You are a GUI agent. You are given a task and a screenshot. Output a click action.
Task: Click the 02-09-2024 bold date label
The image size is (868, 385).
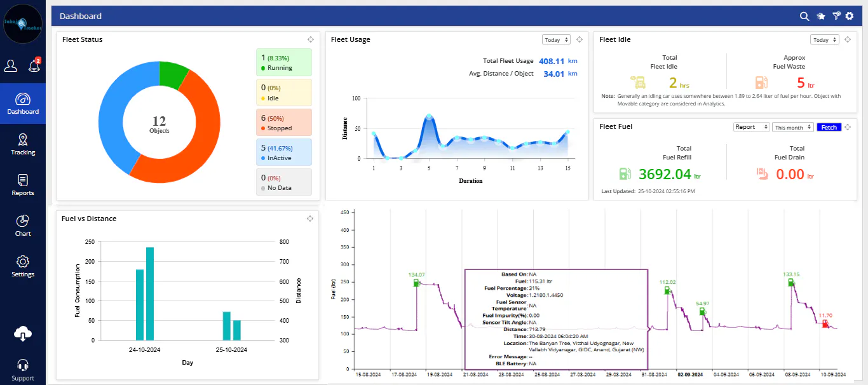(689, 375)
